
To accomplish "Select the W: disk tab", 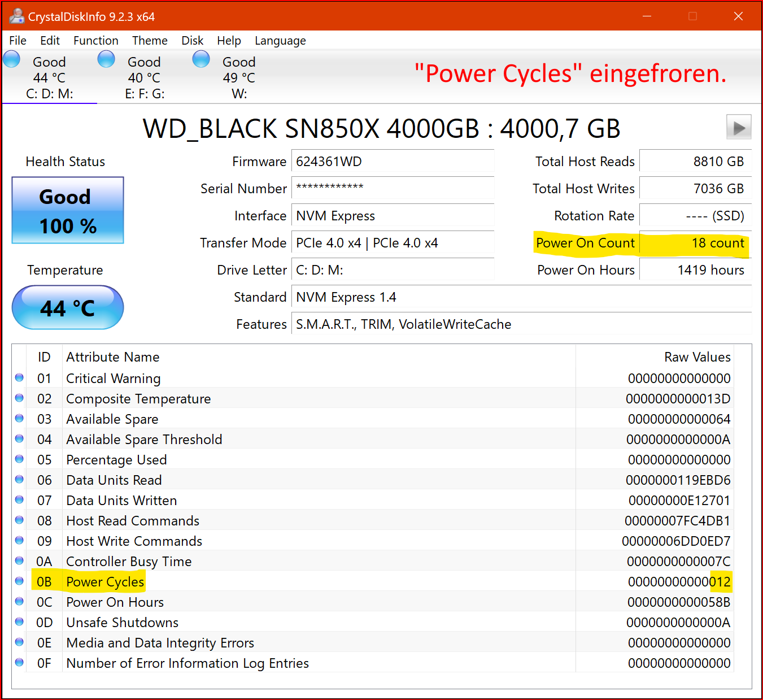I will click(239, 77).
